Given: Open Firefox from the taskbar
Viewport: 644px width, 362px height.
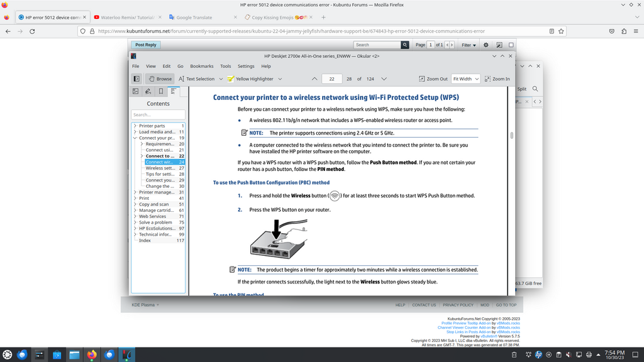Looking at the screenshot, I should pos(92,354).
